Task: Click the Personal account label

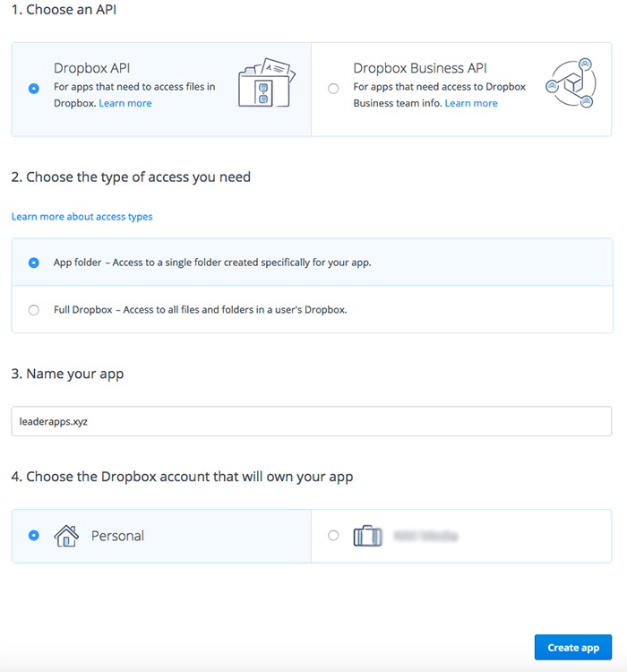Action: pyautogui.click(x=117, y=536)
